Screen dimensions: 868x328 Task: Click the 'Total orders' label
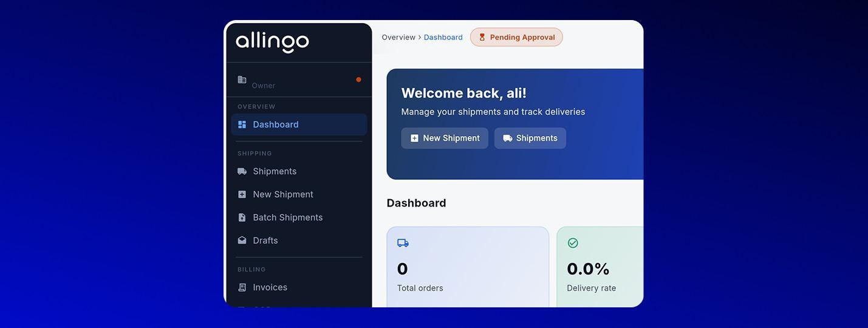[420, 288]
